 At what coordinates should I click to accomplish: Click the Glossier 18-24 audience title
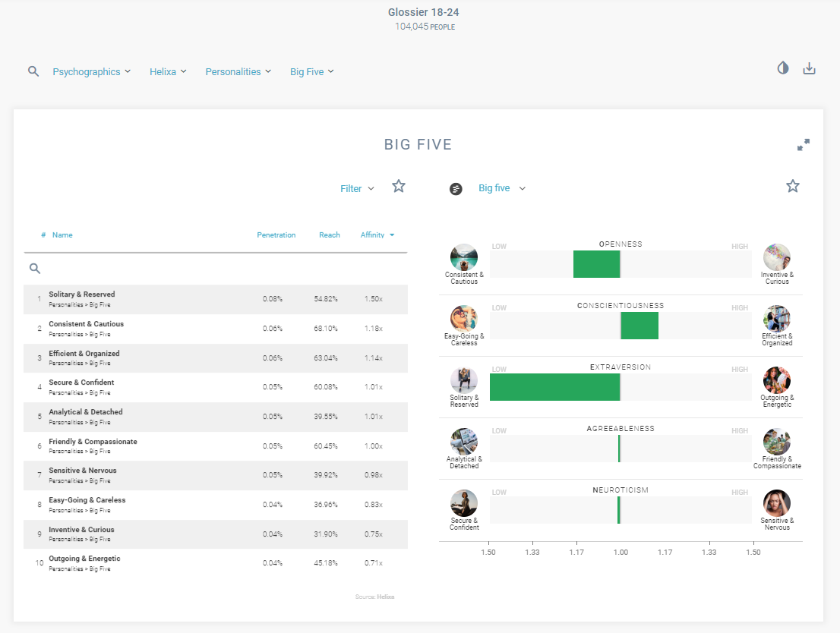coord(423,12)
